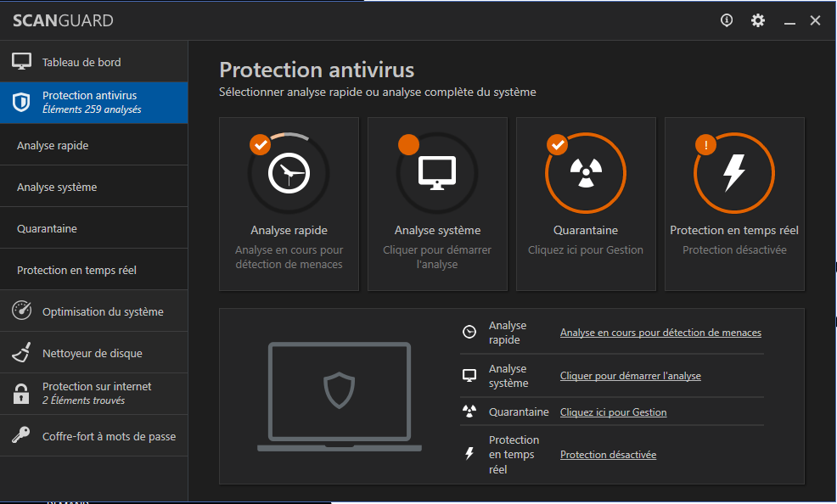Click the Tableau de bord monitor icon
The image size is (837, 504).
tap(21, 61)
